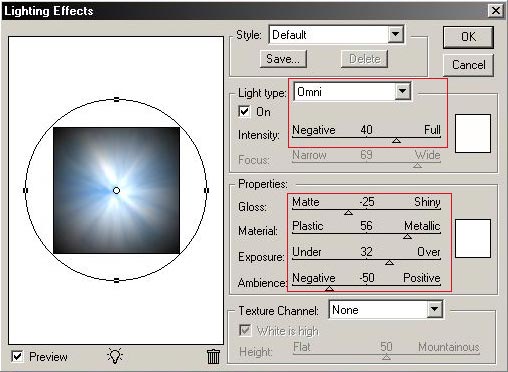
Task: Click the top handle of the light circle
Action: click(116, 99)
